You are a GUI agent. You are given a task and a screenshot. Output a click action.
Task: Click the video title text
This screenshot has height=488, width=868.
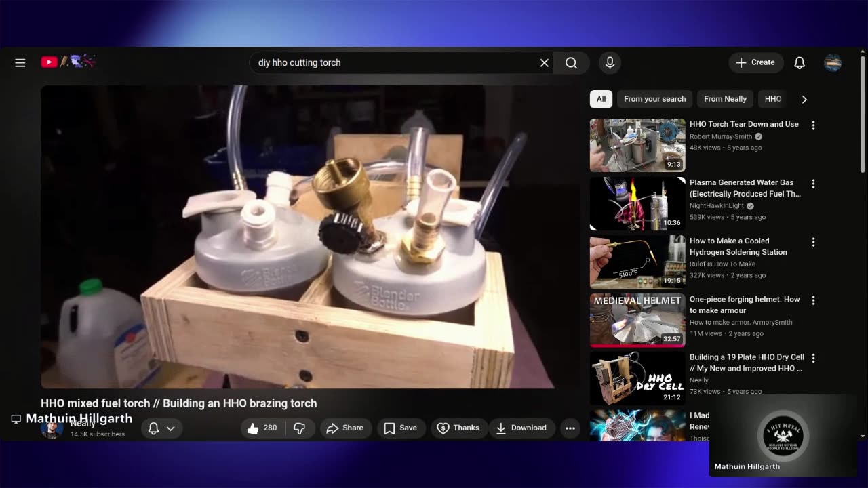(x=179, y=403)
